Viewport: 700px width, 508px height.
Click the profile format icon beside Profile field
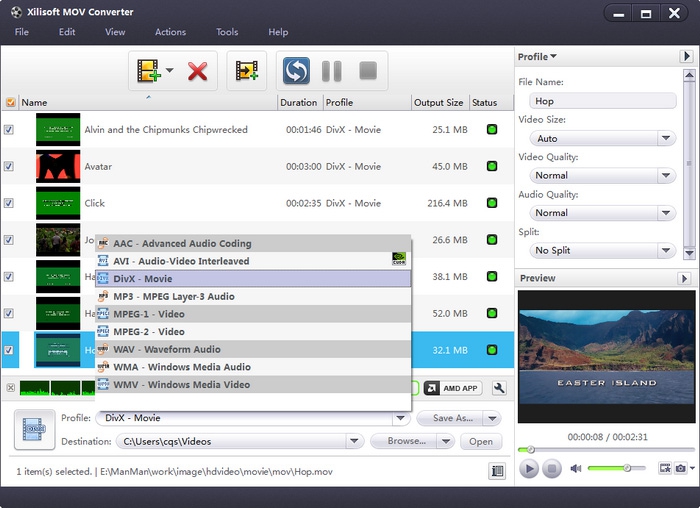click(x=34, y=429)
